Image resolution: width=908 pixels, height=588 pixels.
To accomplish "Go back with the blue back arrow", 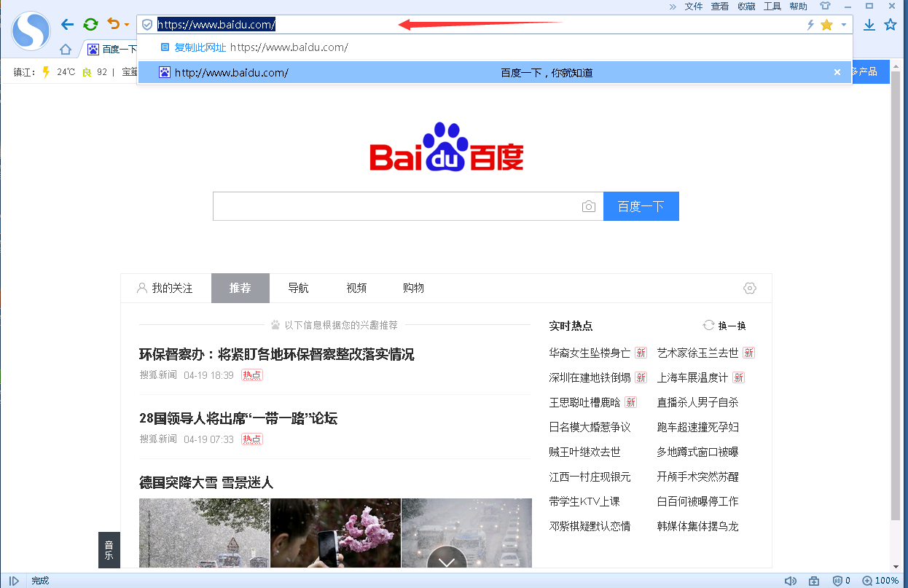I will tap(68, 25).
